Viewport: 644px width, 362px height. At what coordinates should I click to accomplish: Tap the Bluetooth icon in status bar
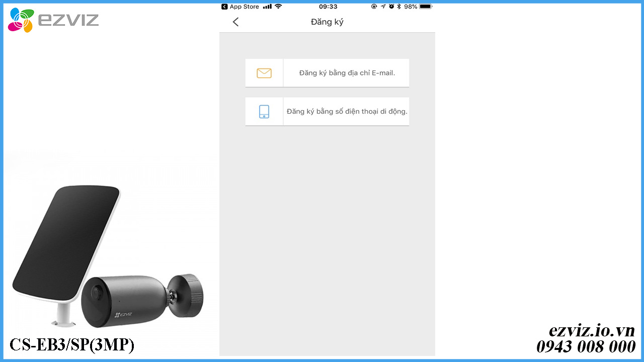coord(399,7)
